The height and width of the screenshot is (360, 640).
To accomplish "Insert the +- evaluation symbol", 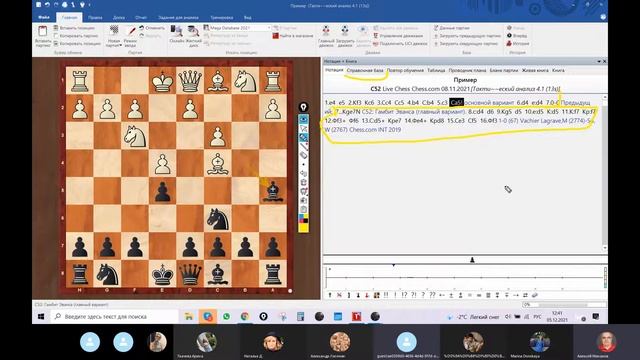I will point(442,295).
